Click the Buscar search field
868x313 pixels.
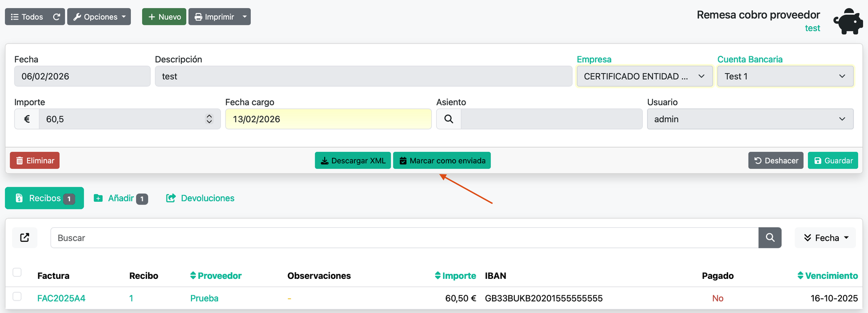click(x=404, y=238)
